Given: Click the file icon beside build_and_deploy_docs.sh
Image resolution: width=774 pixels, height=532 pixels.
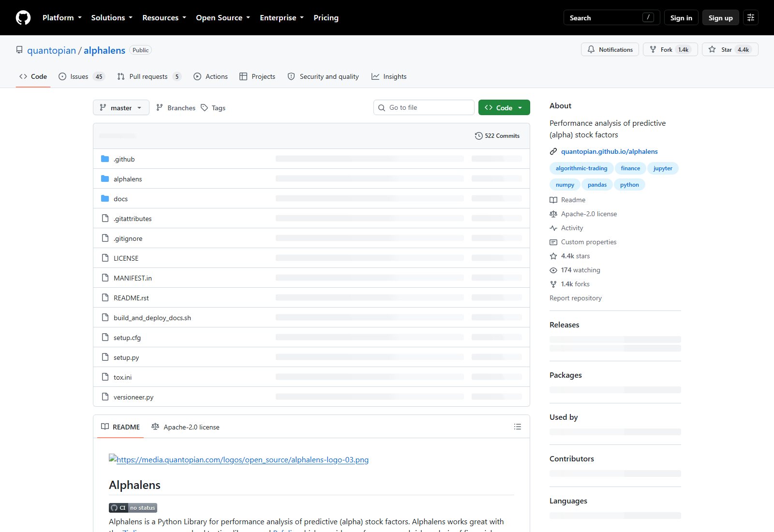Looking at the screenshot, I should point(105,317).
